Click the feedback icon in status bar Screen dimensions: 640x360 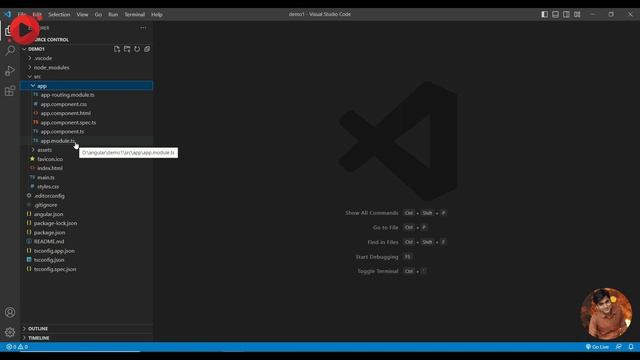click(x=619, y=347)
